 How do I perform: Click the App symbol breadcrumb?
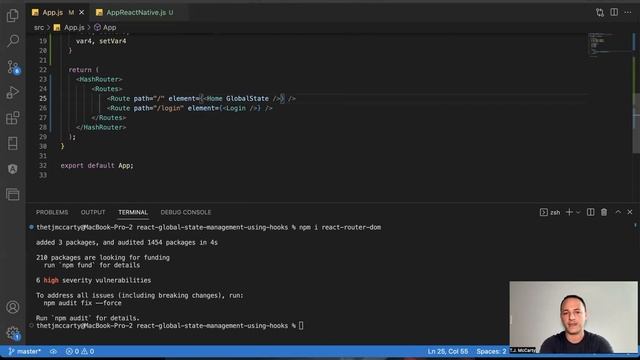(x=109, y=27)
